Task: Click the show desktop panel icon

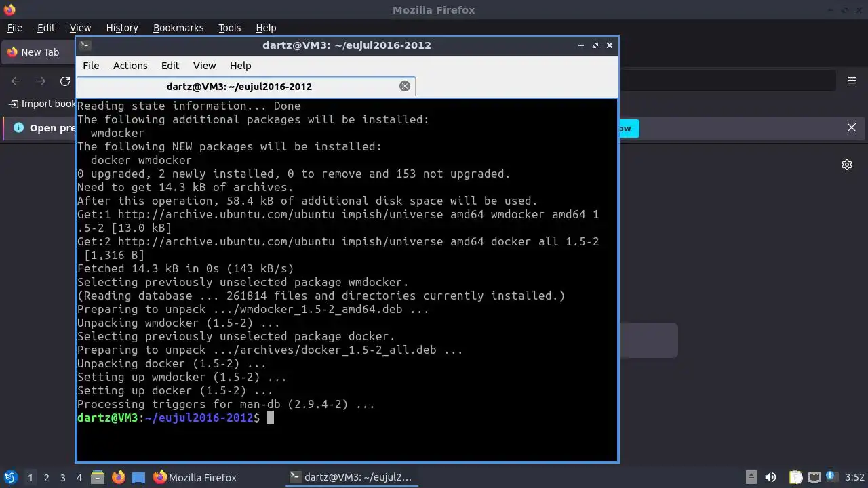Action: [x=138, y=477]
